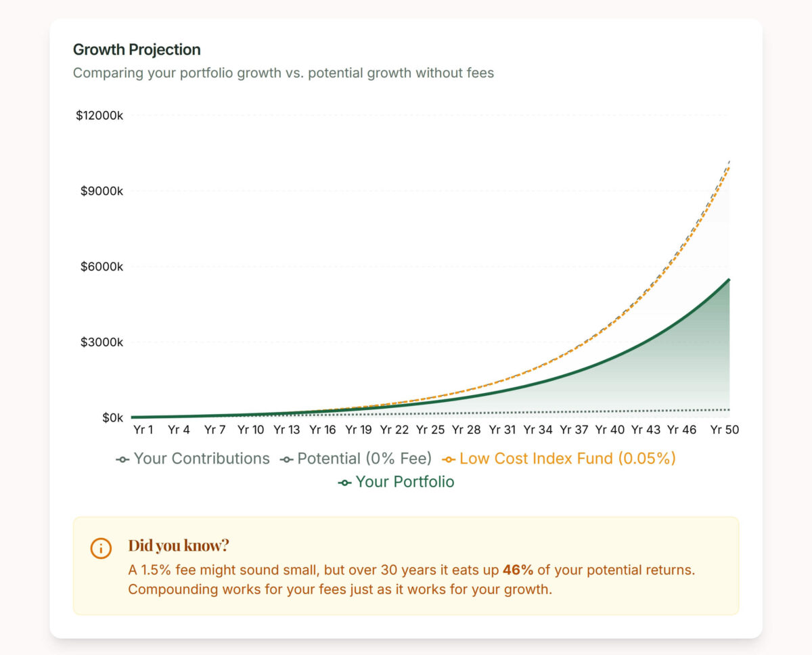
Task: Click the Did you know? heading
Action: click(x=179, y=545)
